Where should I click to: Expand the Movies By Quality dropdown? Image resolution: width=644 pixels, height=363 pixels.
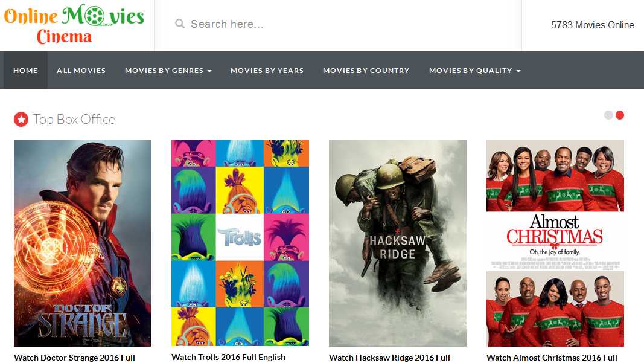(475, 70)
